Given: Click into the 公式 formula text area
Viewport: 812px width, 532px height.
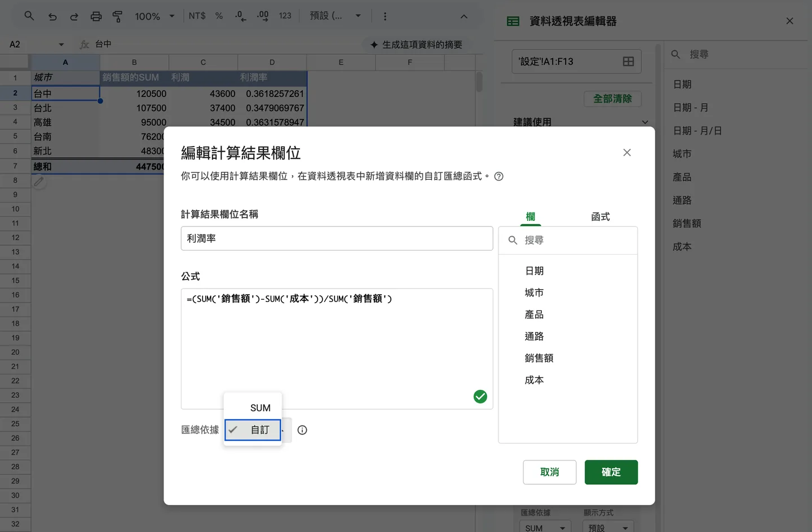Looking at the screenshot, I should pos(337,349).
